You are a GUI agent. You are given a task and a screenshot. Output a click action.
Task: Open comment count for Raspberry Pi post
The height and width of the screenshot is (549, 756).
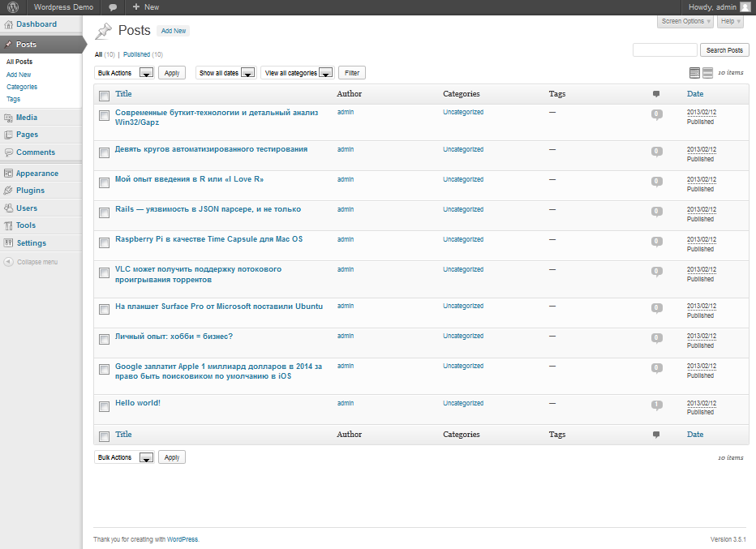(x=657, y=242)
